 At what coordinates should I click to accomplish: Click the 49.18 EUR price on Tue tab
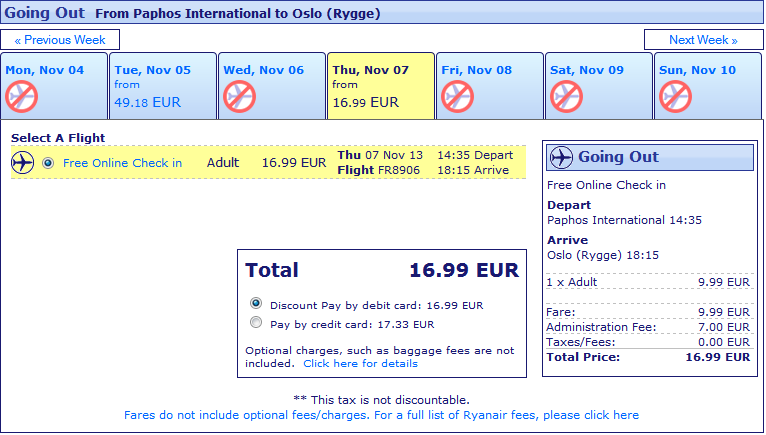pos(148,102)
